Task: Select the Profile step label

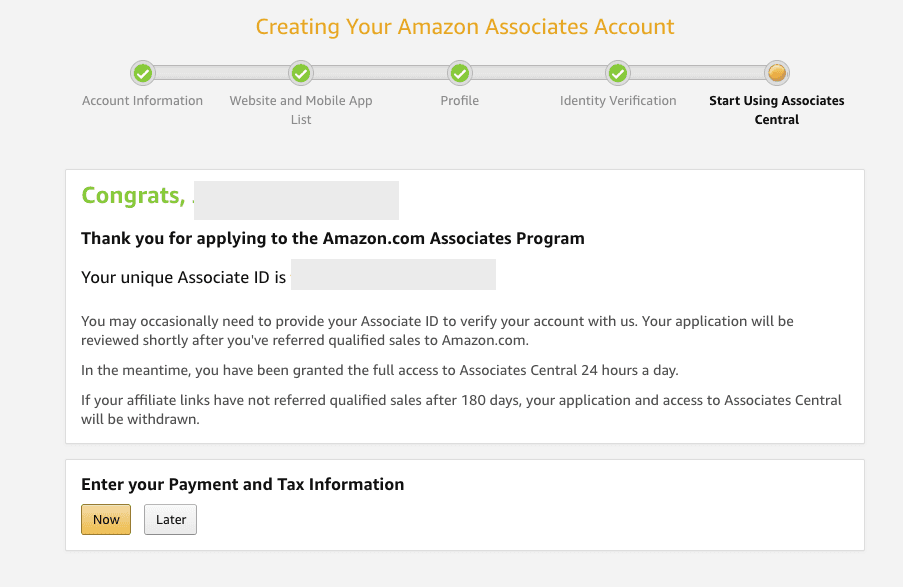Action: pyautogui.click(x=460, y=101)
